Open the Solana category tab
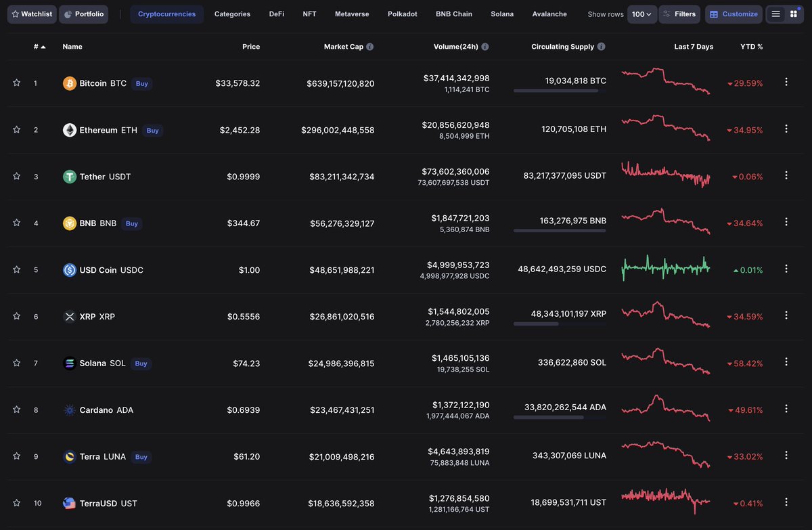Viewport: 812px width, 530px height. pyautogui.click(x=502, y=14)
